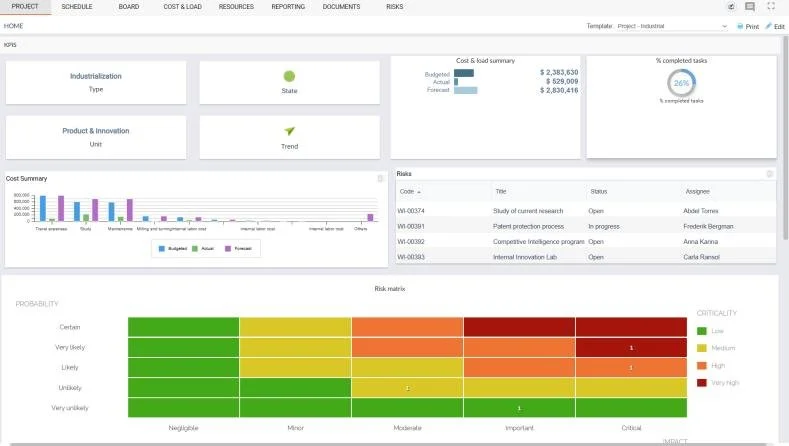The image size is (789, 446).
Task: Open the RISKS tab
Action: click(394, 7)
